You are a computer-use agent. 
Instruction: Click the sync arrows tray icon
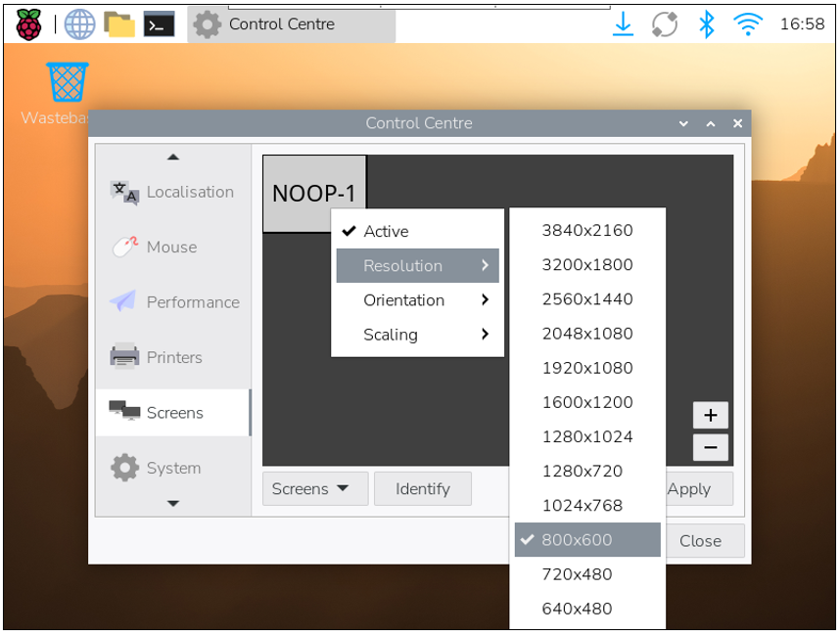click(x=665, y=24)
